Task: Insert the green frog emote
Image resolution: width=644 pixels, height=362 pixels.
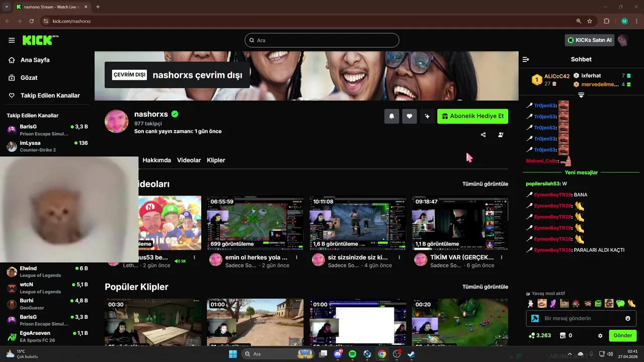Action: (620, 303)
